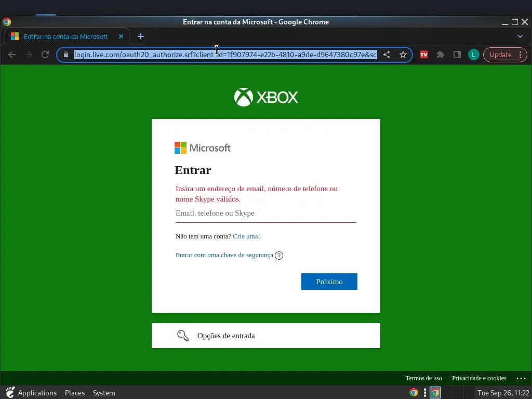
Task: Select the highlighted Chrome window in the taskbar
Action: coord(435,393)
